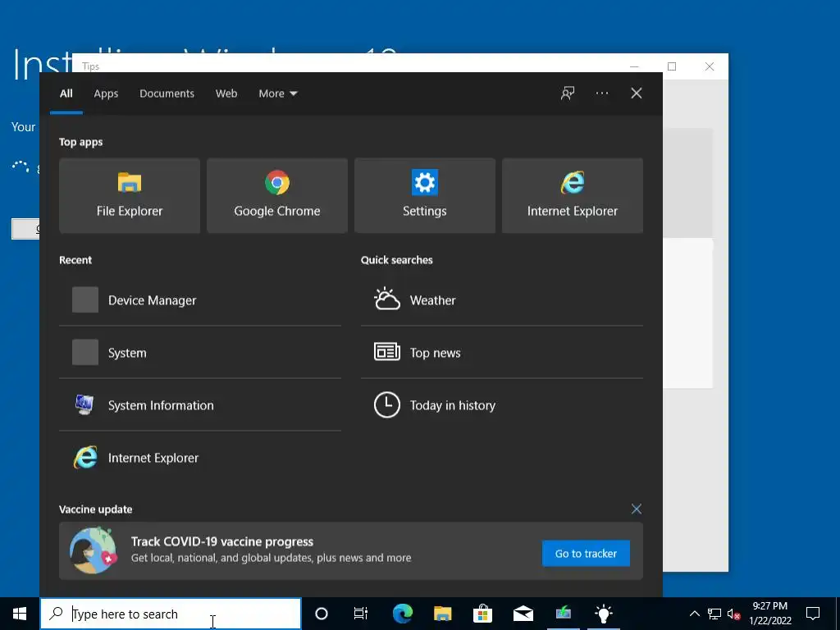Open Internet Explorer from Recent list
This screenshot has height=630, width=840.
point(200,458)
